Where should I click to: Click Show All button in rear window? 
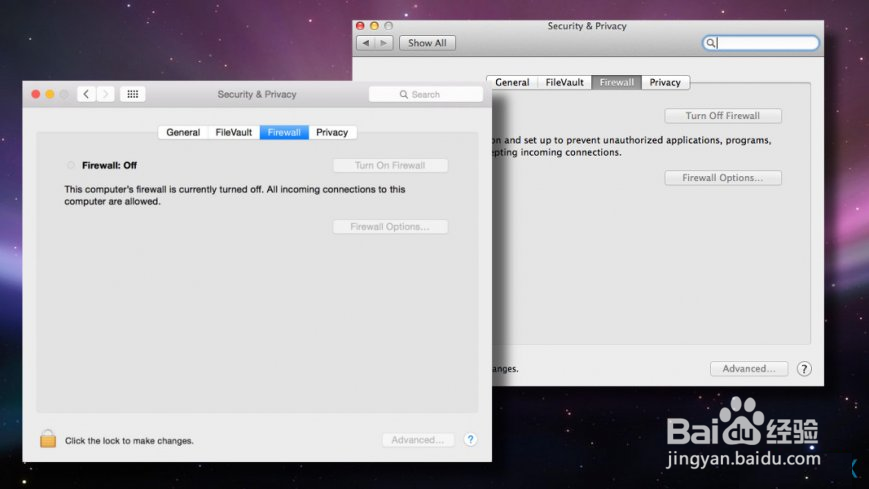pos(427,43)
